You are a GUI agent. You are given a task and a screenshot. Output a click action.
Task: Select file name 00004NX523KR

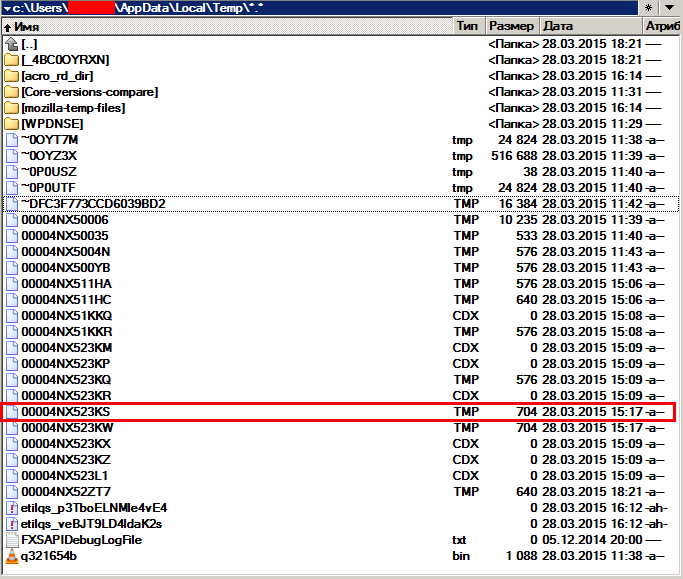pyautogui.click(x=66, y=396)
